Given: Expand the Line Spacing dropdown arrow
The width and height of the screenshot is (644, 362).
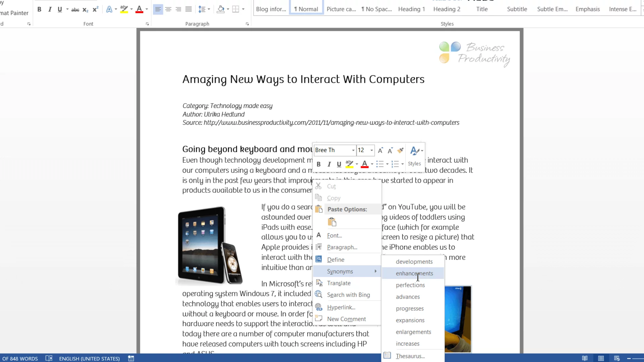Looking at the screenshot, I should coord(209,9).
